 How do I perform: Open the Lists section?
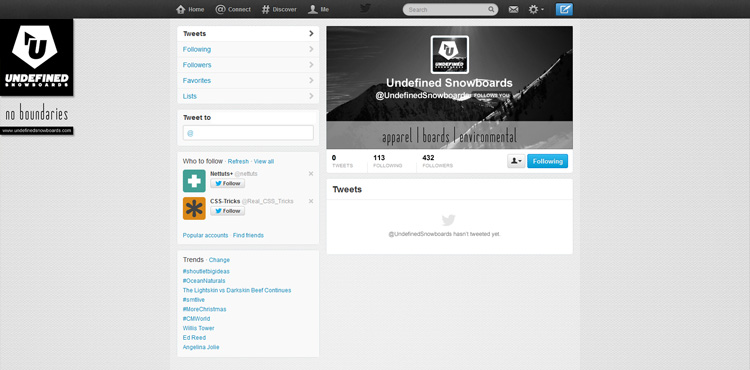tap(248, 96)
